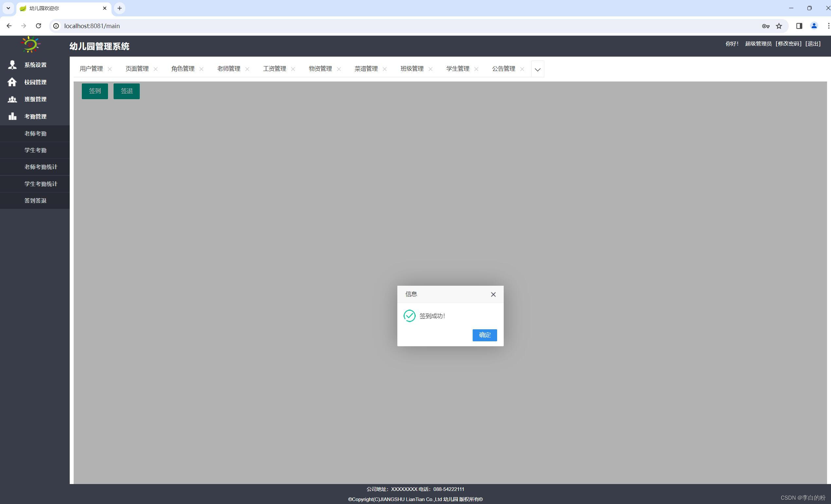Click the 班级管理 group icon
Viewport: 831px width, 504px height.
[12, 99]
